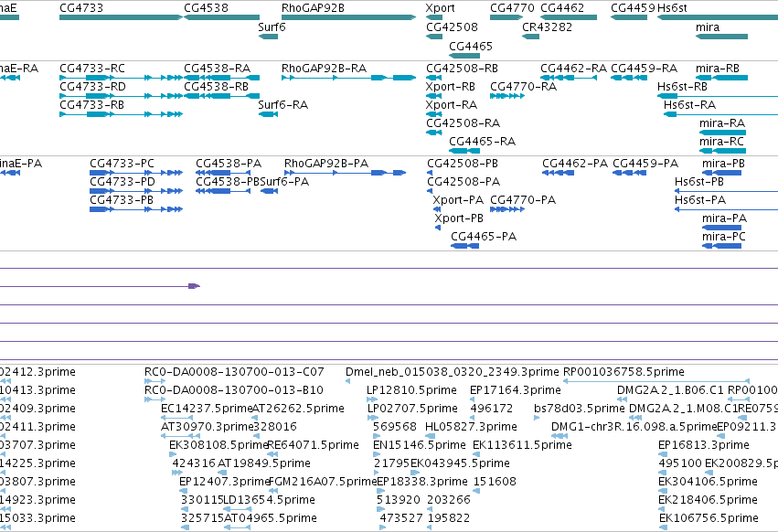Click EST Dmel_neb_015038_0320_2349.3prime
The height and width of the screenshot is (532, 778).
tap(452, 372)
